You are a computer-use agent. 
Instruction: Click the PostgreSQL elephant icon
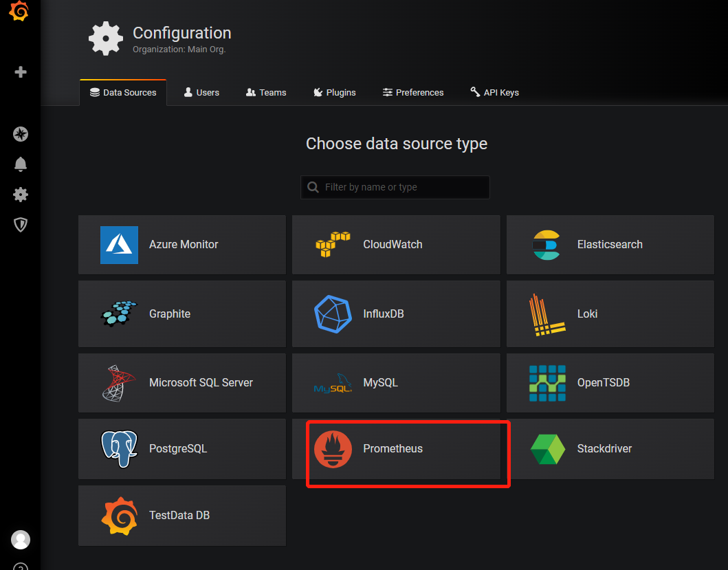point(120,449)
